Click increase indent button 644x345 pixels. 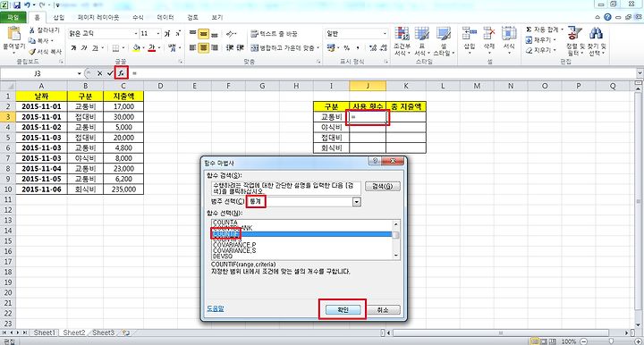241,47
